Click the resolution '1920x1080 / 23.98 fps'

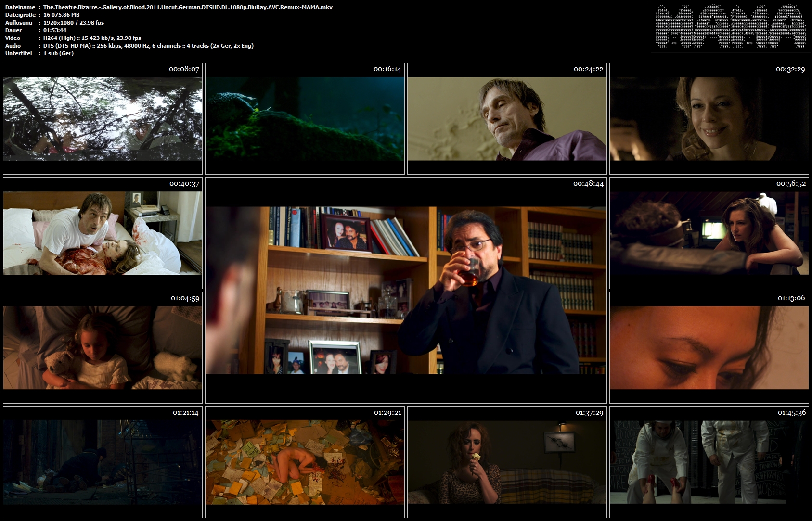click(x=74, y=23)
